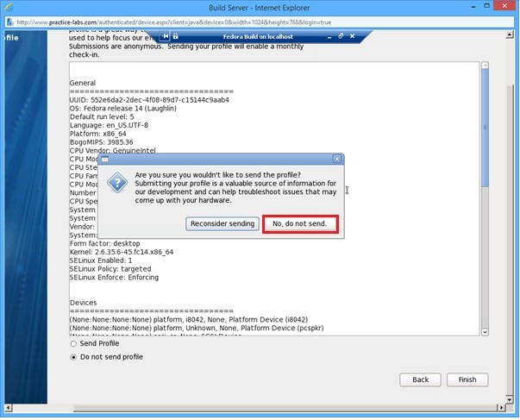Choose the 'Do not send profile' option
Screen dimensions: 520x420
73,357
